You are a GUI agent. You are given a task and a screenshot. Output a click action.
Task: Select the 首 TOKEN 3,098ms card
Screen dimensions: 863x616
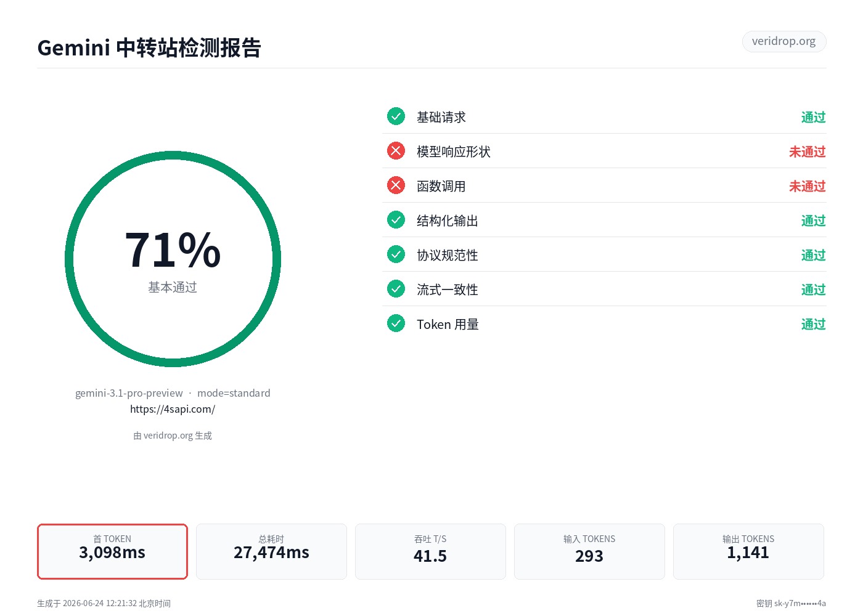coord(112,551)
